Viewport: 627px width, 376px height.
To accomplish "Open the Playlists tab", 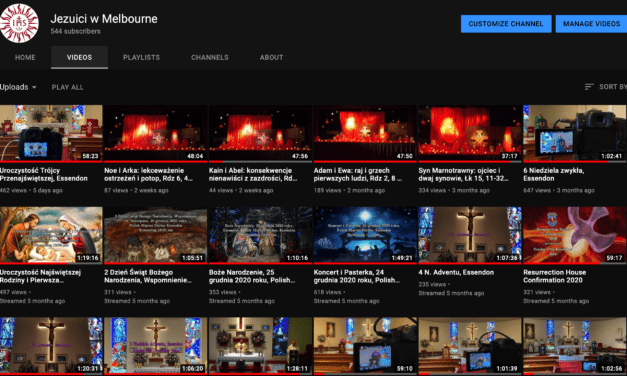I will [x=142, y=57].
